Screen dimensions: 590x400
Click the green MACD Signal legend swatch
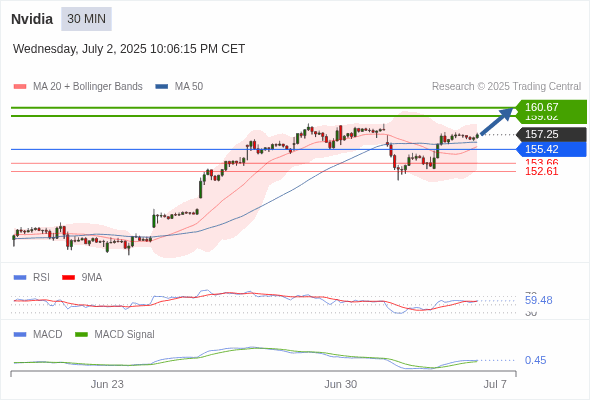click(81, 335)
